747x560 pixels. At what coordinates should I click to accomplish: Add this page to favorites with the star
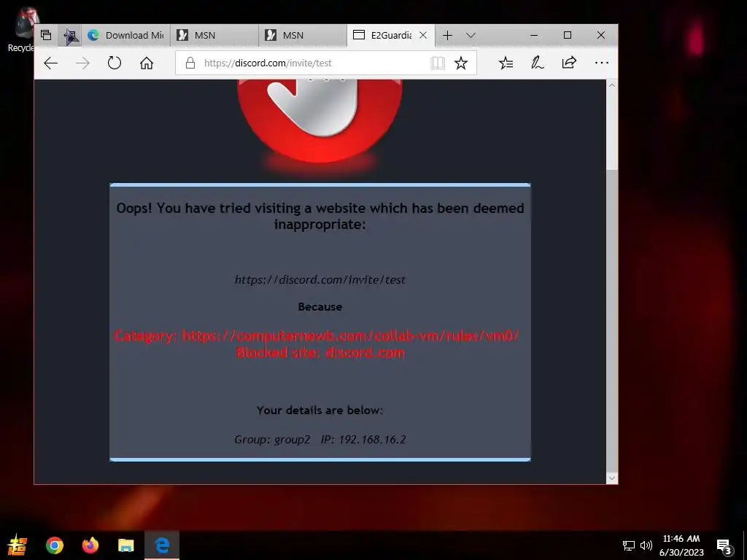tap(461, 63)
